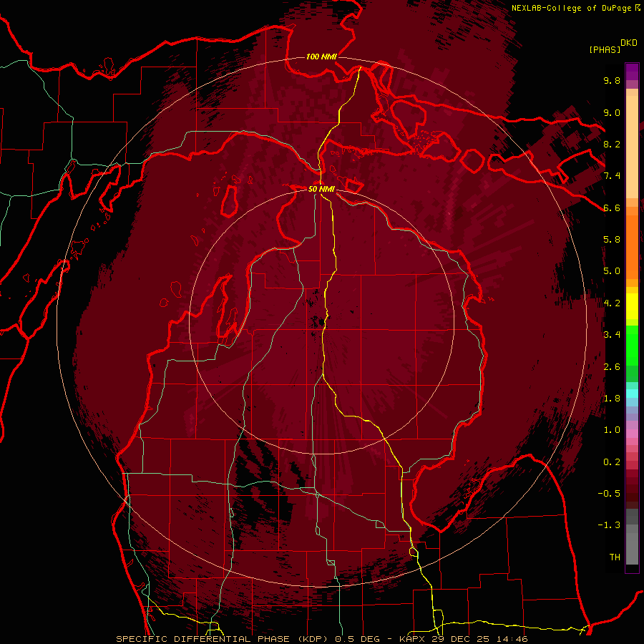The height and width of the screenshot is (644, 644).
Task: Click the -1.3 value on the color scale
Action: pos(609,525)
